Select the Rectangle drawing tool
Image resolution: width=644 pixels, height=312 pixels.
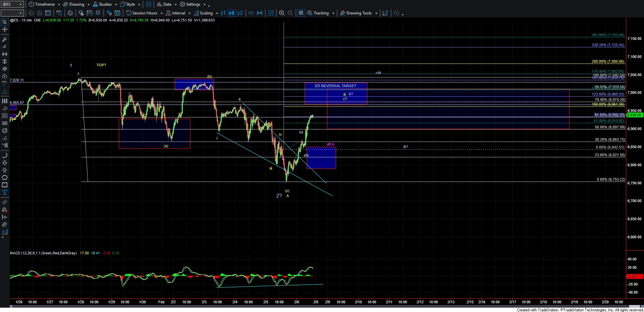coord(5,185)
